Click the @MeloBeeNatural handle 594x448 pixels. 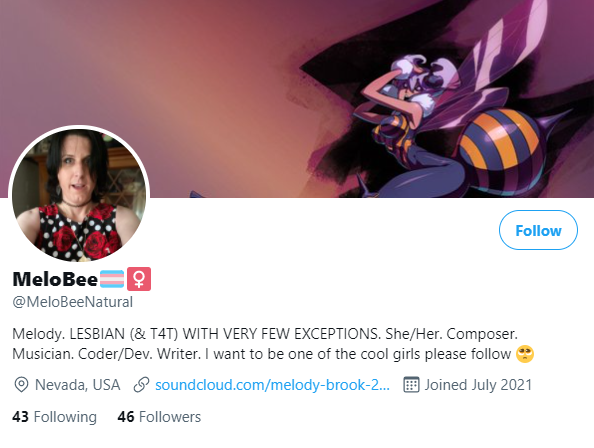pyautogui.click(x=73, y=302)
